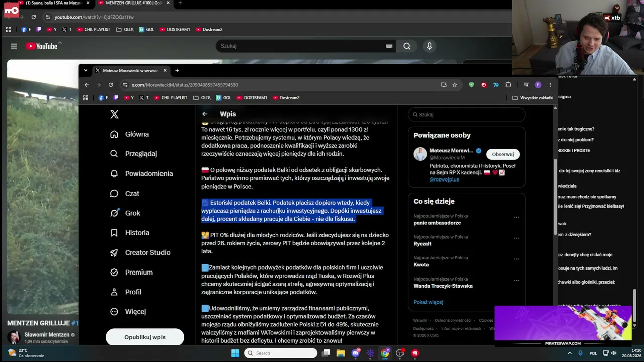Open the YouTube on-screen keyboard icon
644x362 pixels.
pyautogui.click(x=389, y=46)
